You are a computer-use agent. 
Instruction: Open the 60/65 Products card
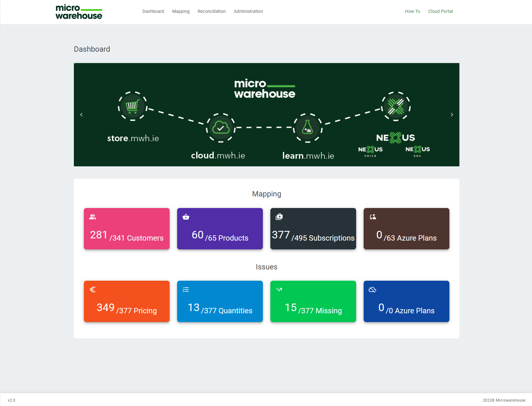pos(220,229)
